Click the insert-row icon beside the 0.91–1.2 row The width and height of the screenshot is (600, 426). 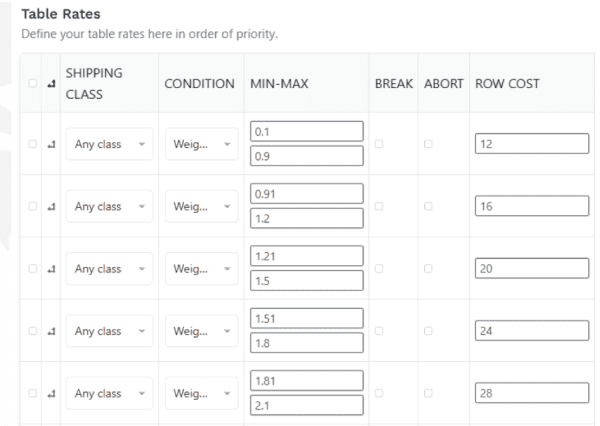[x=51, y=207]
